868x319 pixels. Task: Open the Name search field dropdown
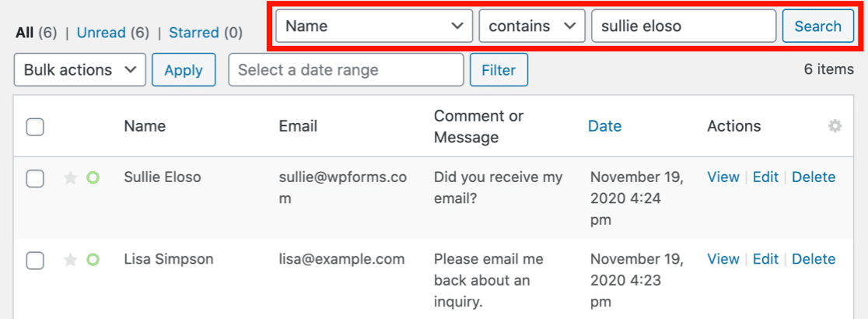[374, 26]
